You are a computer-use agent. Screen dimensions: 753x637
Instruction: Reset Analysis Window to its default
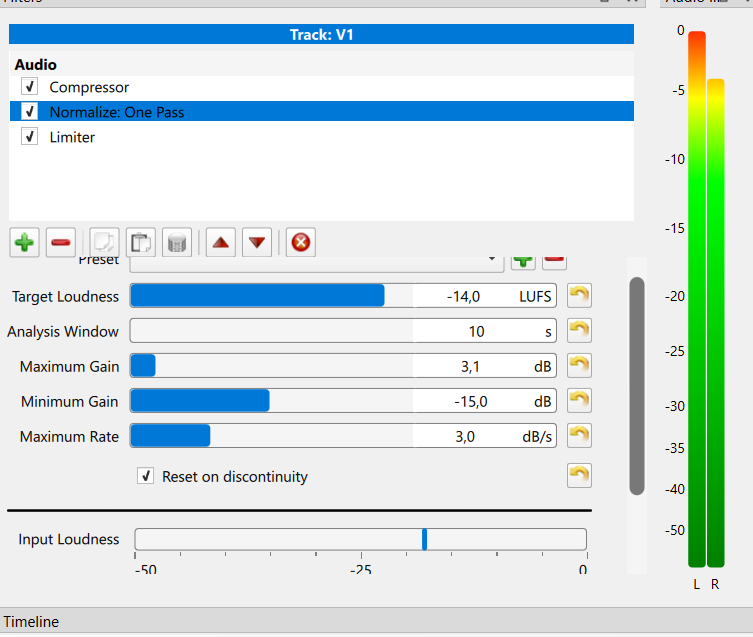pos(579,331)
